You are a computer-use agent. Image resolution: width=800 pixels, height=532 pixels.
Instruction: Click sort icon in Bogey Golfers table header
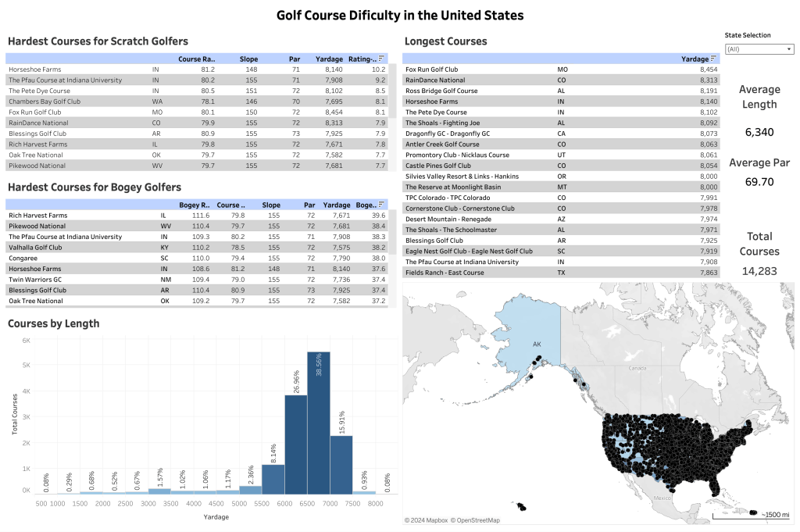381,205
